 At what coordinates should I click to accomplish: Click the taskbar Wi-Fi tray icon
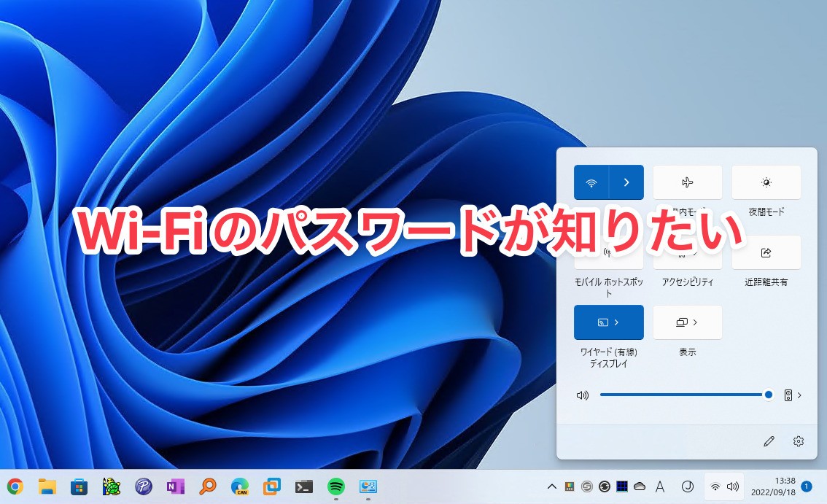click(x=715, y=486)
